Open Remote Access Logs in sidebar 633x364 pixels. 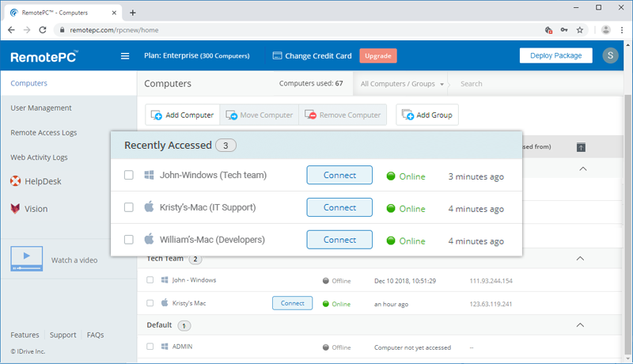pyautogui.click(x=44, y=132)
